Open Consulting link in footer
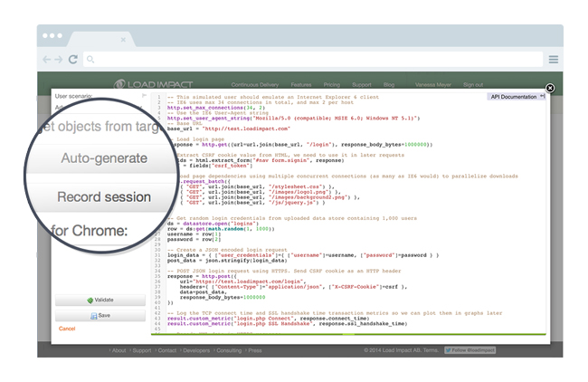 tap(229, 350)
